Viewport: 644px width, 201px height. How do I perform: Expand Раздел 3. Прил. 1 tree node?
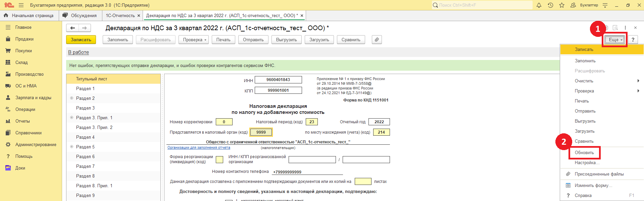[x=71, y=118]
